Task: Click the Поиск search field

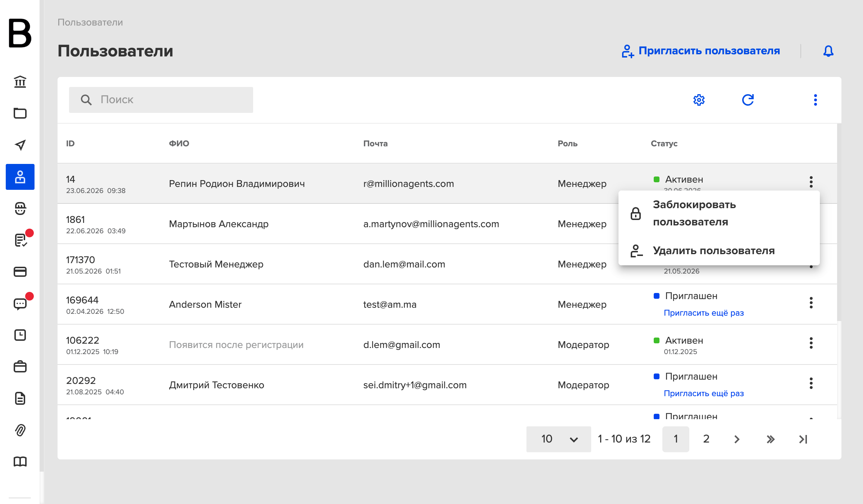Action: pos(161,100)
